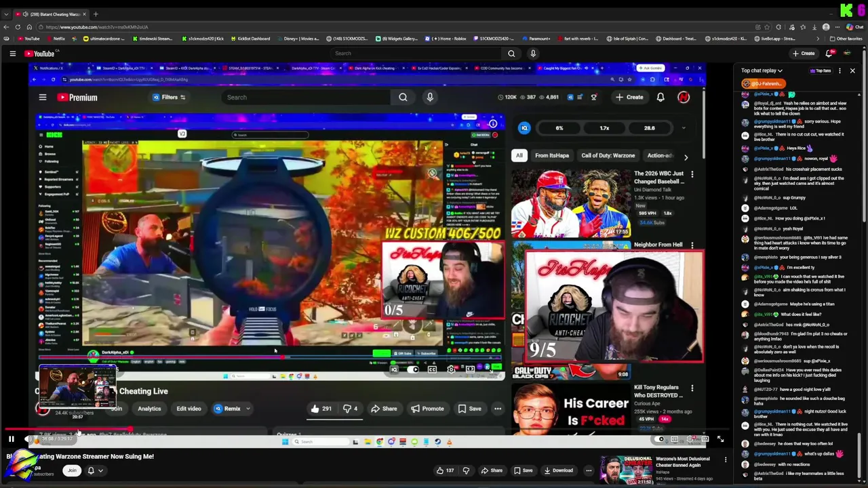The height and width of the screenshot is (488, 868).
Task: Show the Top fans leaderboard
Action: [x=821, y=70]
